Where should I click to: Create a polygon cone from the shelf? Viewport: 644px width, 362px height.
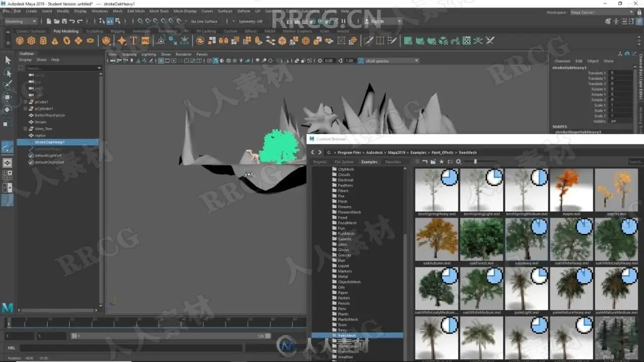click(x=54, y=41)
